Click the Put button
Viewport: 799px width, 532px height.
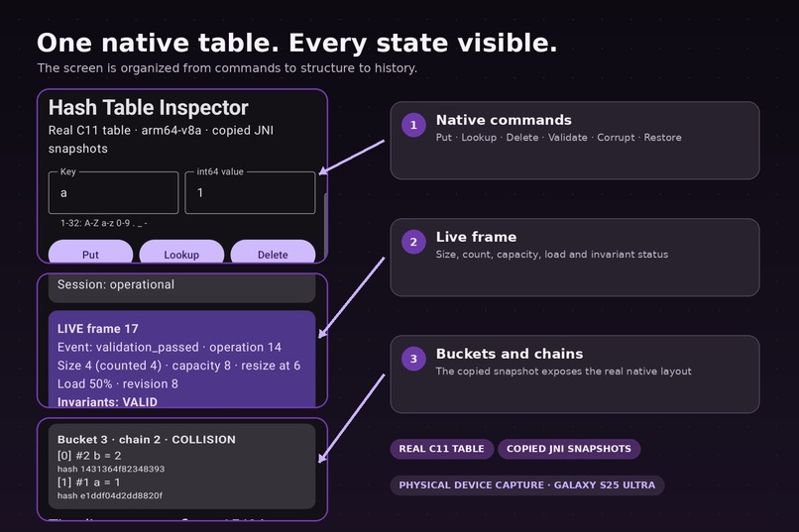90,252
